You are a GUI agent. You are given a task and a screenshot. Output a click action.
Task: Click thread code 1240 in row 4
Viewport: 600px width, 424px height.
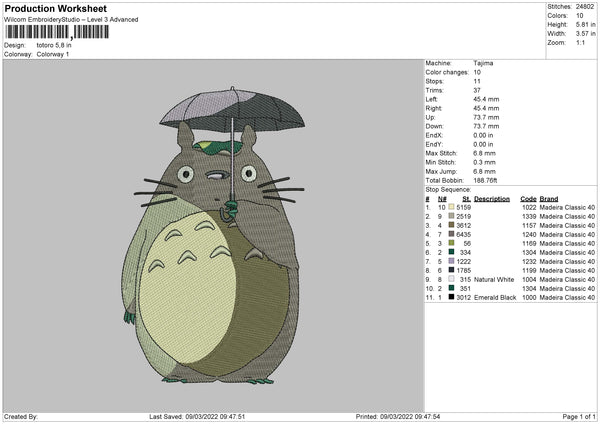pos(529,234)
